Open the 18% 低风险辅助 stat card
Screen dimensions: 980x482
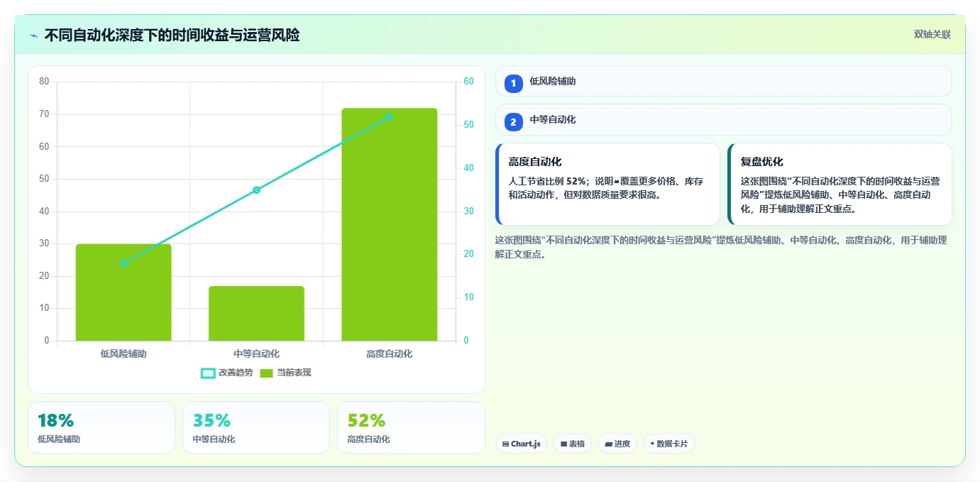[101, 427]
